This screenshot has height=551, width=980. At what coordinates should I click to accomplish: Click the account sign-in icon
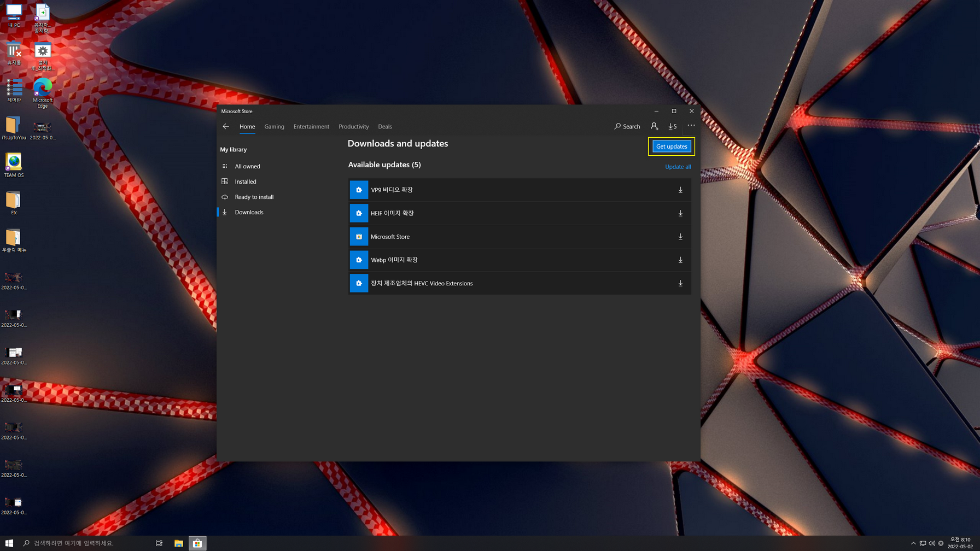pos(655,126)
